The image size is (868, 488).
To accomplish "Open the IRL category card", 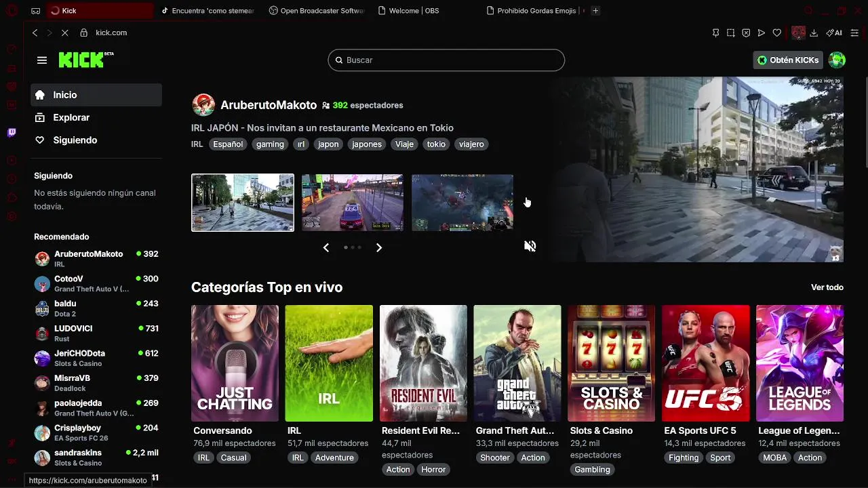I will coord(329,363).
